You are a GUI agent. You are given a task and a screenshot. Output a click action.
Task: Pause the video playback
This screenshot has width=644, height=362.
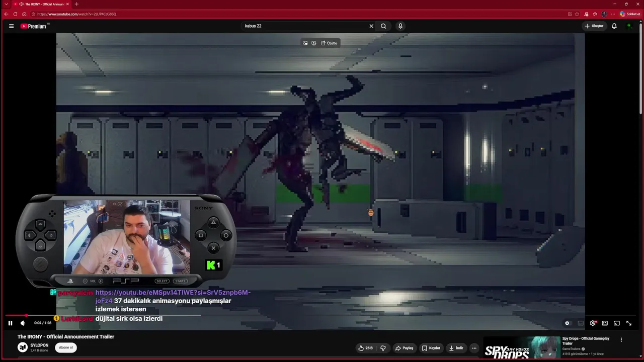(x=10, y=323)
